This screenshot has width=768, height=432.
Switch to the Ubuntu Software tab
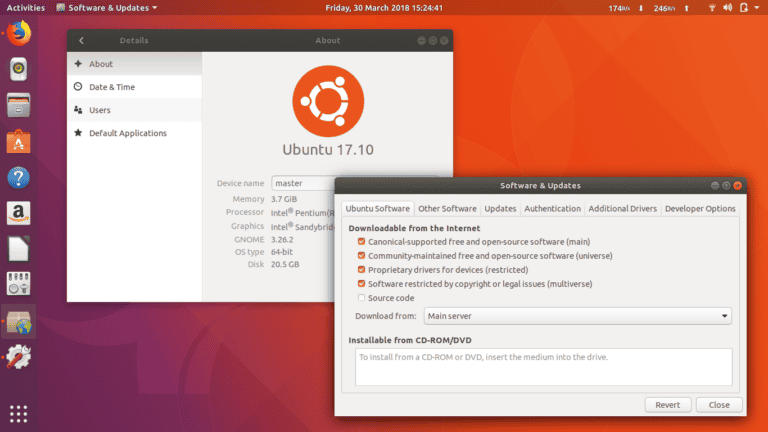pyautogui.click(x=378, y=209)
